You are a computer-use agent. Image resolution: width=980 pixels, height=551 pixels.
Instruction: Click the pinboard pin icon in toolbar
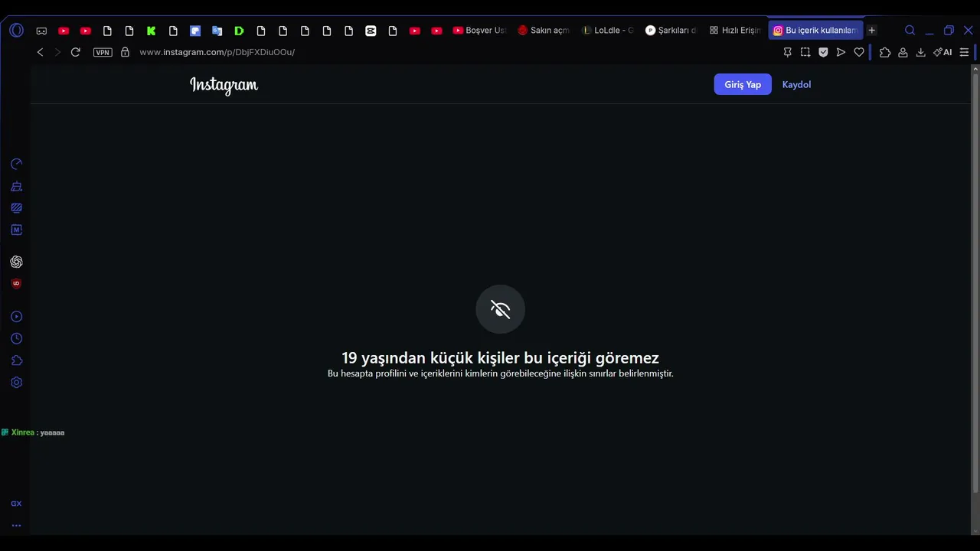click(x=787, y=52)
